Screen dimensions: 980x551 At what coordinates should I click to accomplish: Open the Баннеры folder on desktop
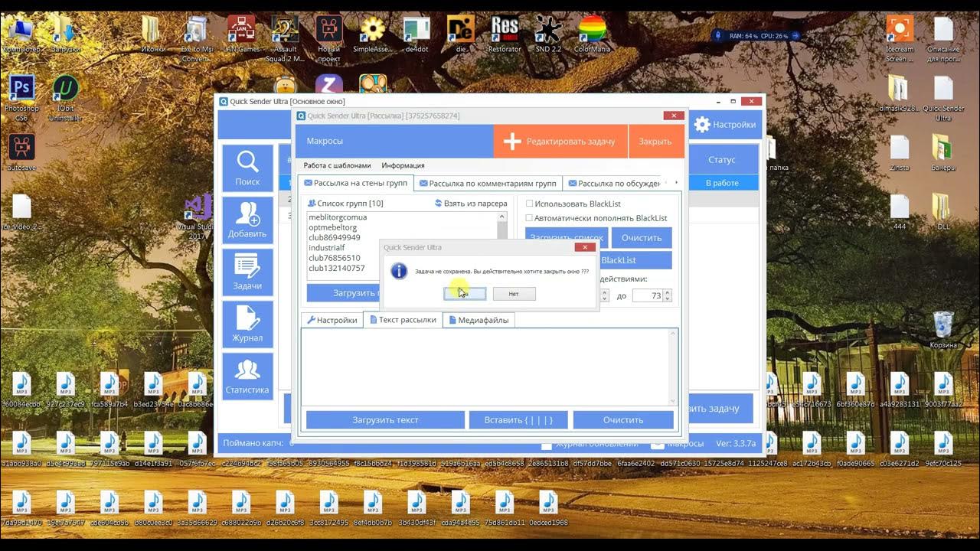click(942, 152)
